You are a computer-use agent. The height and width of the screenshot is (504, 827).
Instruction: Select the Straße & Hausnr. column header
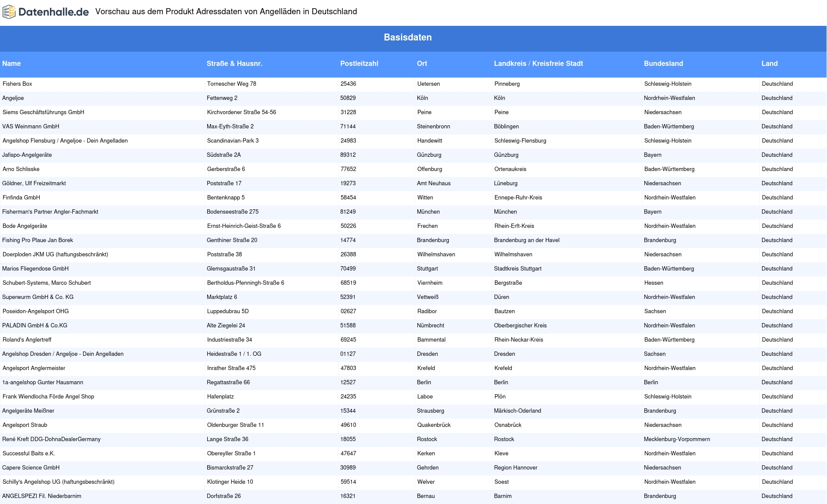tap(235, 63)
